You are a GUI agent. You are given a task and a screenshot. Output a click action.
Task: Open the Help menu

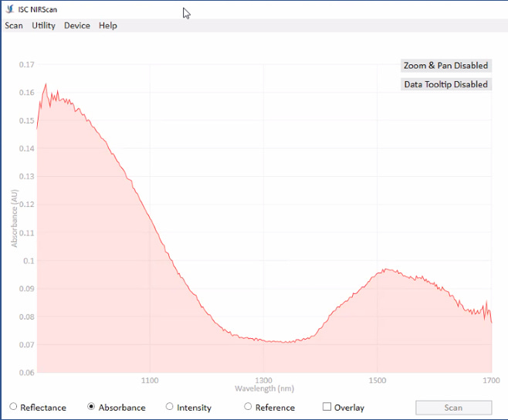click(108, 25)
